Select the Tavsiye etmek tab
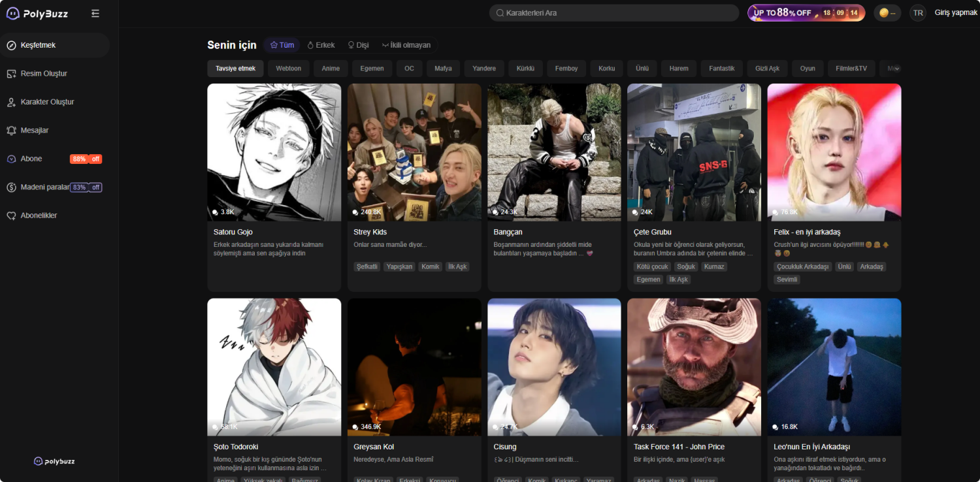The image size is (980, 482). [x=236, y=69]
